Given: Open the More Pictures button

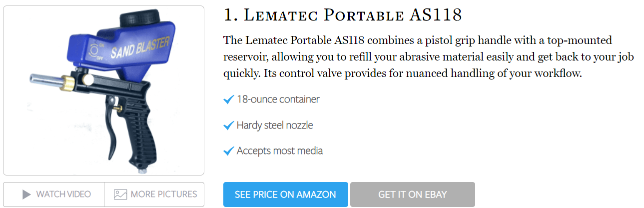Looking at the screenshot, I should pyautogui.click(x=154, y=194).
